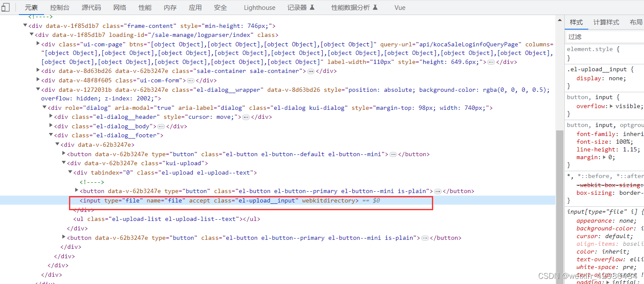This screenshot has height=284, width=644.
Task: Collapse the el-dialog__footer div node
Action: [x=51, y=135]
